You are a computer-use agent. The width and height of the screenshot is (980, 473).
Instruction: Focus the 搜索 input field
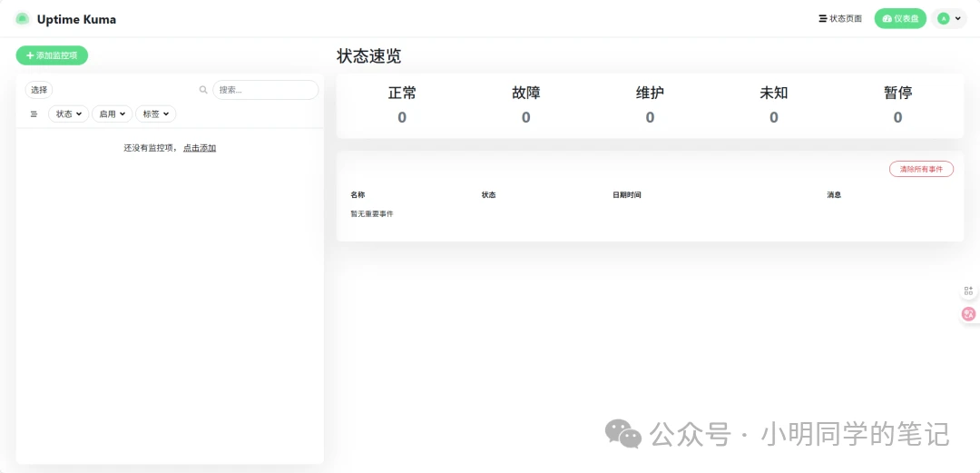pos(266,90)
